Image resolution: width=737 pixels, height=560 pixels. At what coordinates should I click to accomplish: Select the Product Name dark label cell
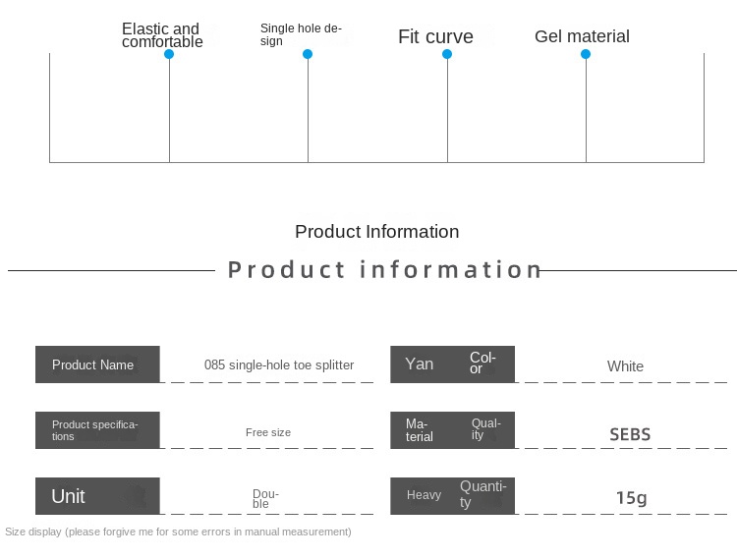tap(97, 364)
